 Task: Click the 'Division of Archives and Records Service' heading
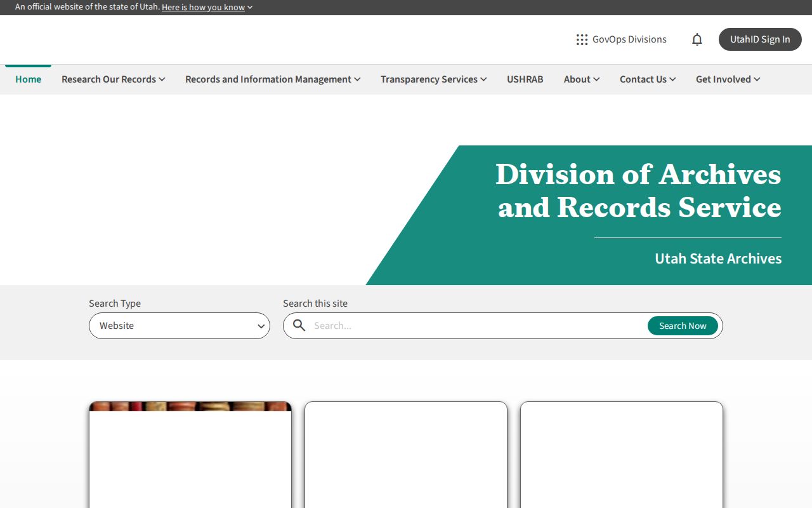[x=638, y=191]
